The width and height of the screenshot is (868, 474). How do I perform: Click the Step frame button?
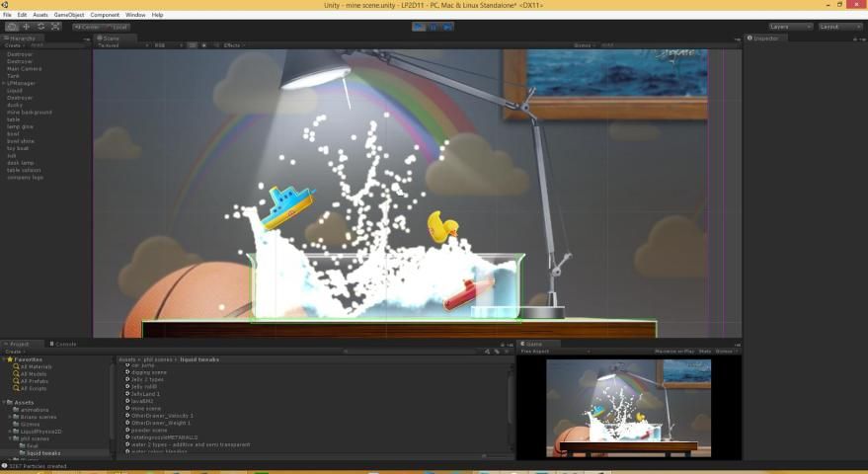coord(448,27)
